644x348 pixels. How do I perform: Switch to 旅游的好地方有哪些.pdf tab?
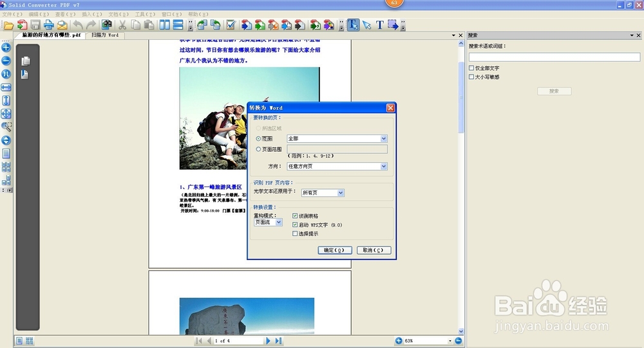[x=52, y=35]
